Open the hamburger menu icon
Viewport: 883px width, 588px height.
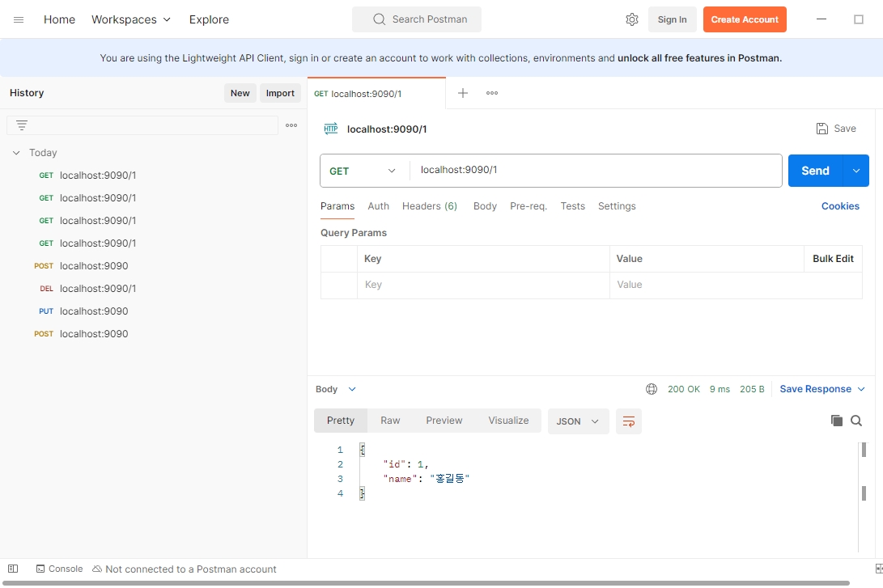19,19
